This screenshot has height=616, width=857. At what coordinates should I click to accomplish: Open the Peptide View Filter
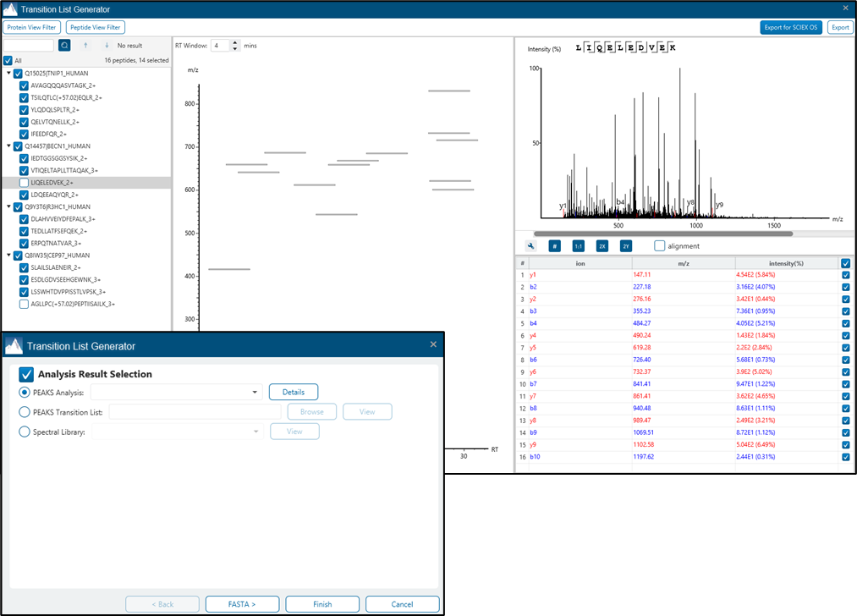pos(95,27)
